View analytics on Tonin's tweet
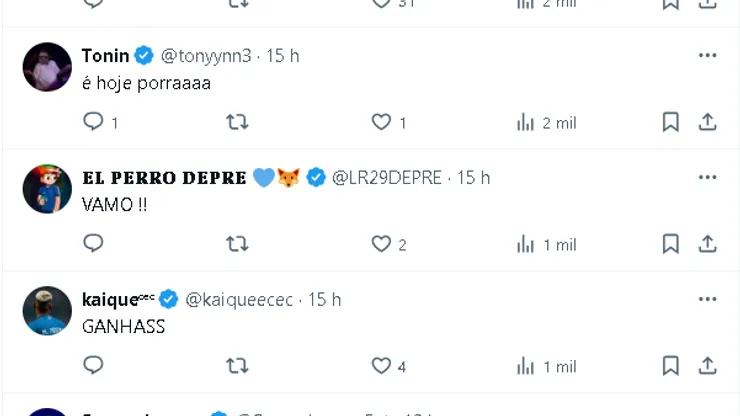The width and height of the screenshot is (740, 416). click(526, 122)
